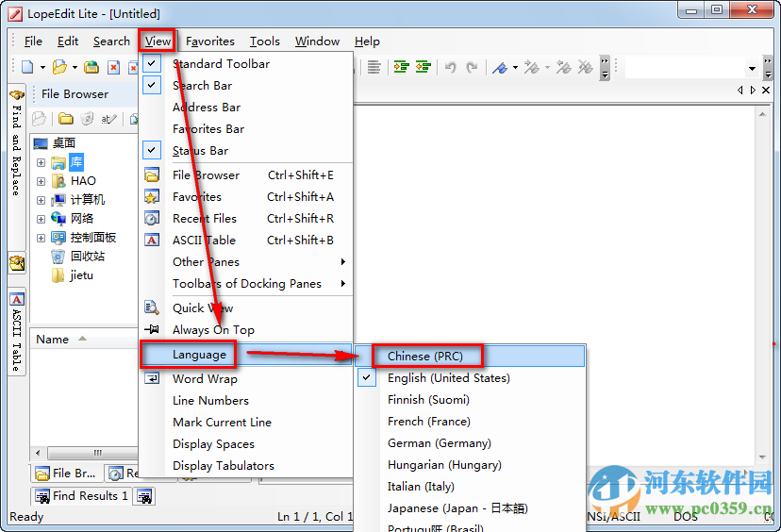This screenshot has width=781, height=532.
Task: Click the Toggle bookmark flag icon
Action: point(500,67)
